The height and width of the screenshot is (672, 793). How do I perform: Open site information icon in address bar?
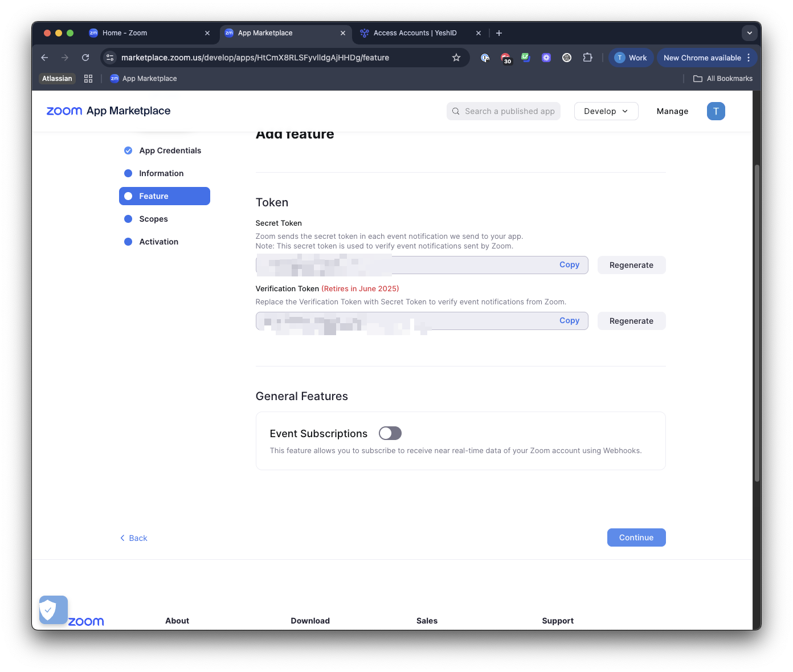tap(110, 58)
